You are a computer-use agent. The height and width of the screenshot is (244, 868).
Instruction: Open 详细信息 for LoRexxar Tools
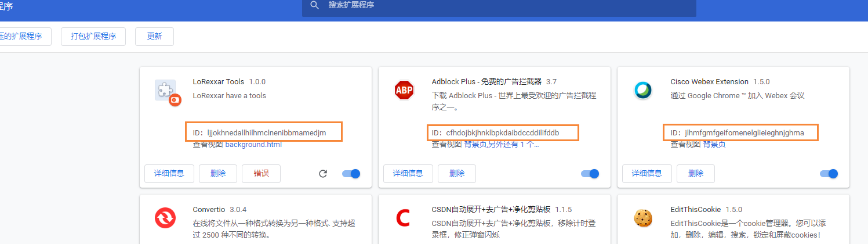pos(169,174)
